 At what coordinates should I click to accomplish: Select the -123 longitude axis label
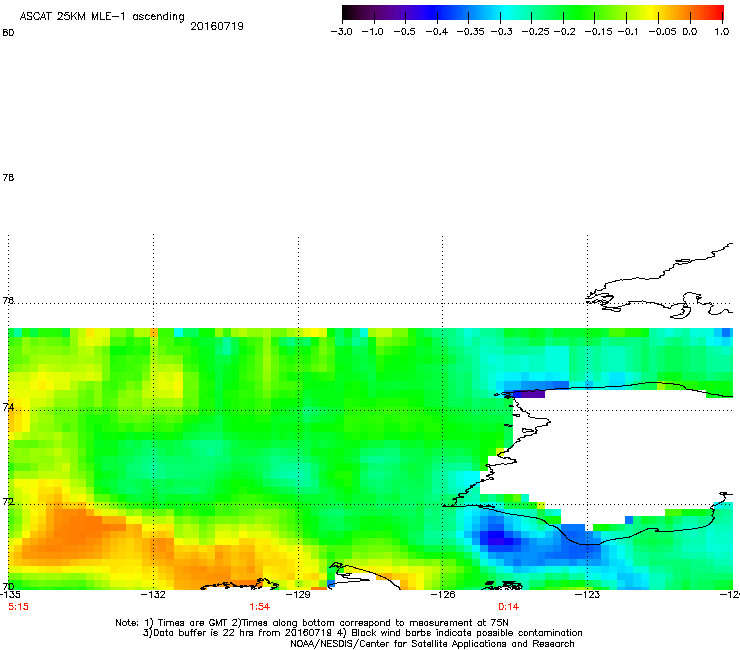point(588,594)
